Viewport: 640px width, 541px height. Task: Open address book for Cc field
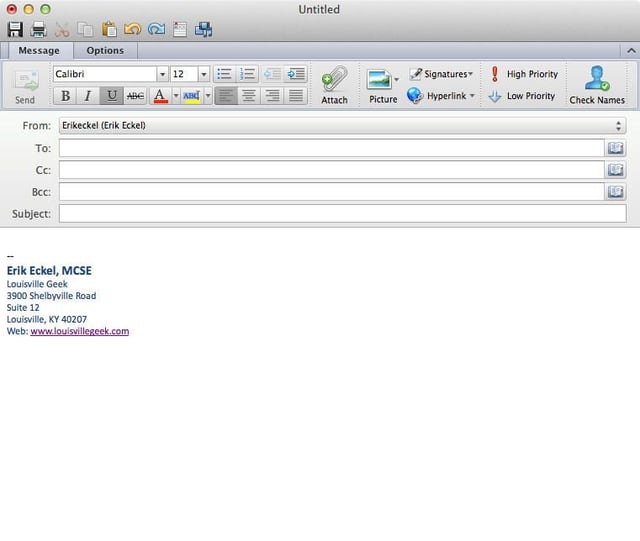tap(615, 170)
